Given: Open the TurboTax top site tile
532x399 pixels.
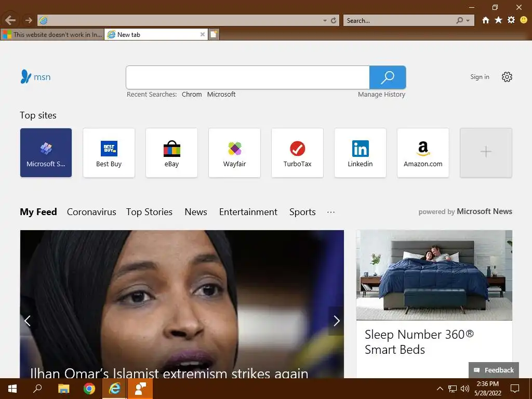Looking at the screenshot, I should click(297, 153).
